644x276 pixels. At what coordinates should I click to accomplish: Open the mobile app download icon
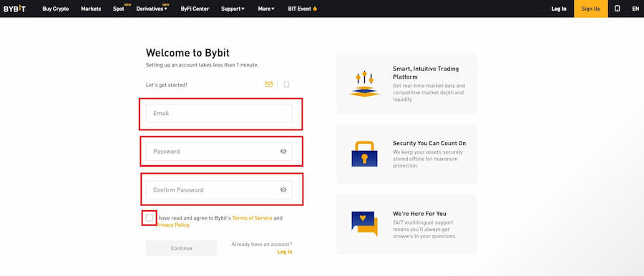[x=617, y=9]
